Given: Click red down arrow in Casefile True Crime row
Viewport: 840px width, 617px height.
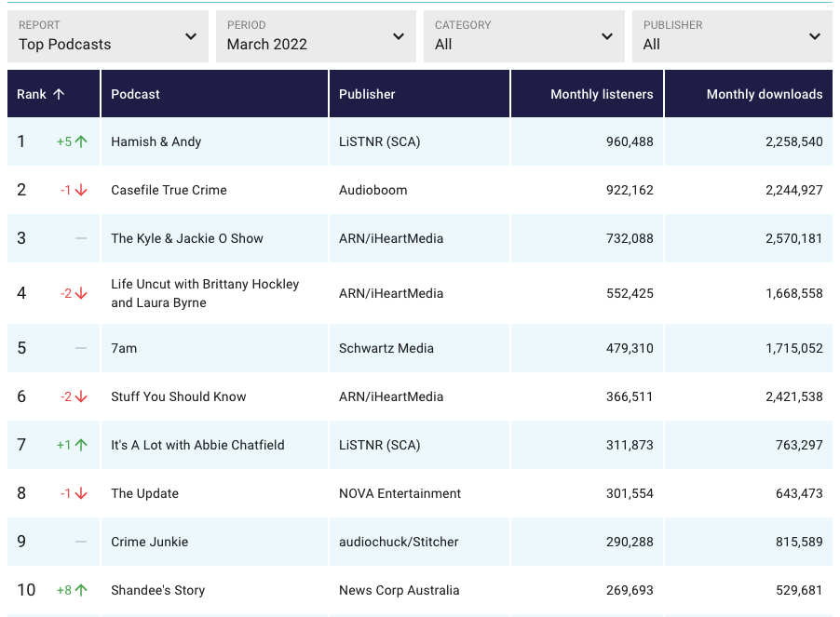Looking at the screenshot, I should [x=81, y=190].
